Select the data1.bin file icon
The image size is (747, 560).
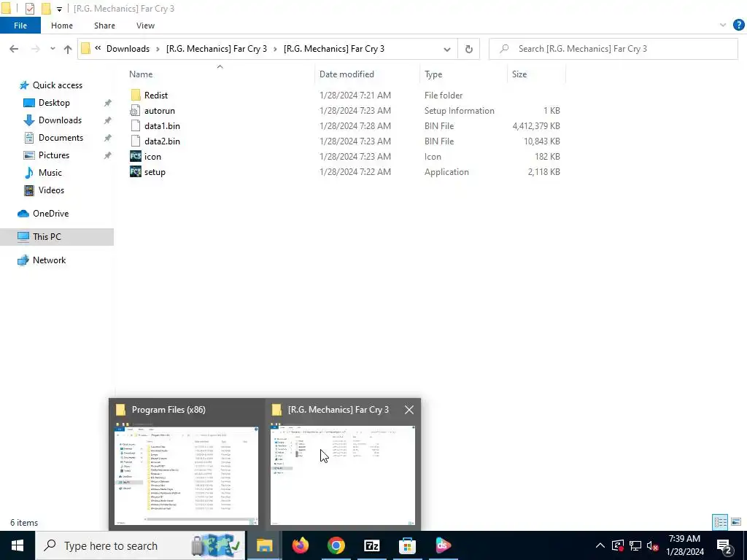(x=136, y=125)
